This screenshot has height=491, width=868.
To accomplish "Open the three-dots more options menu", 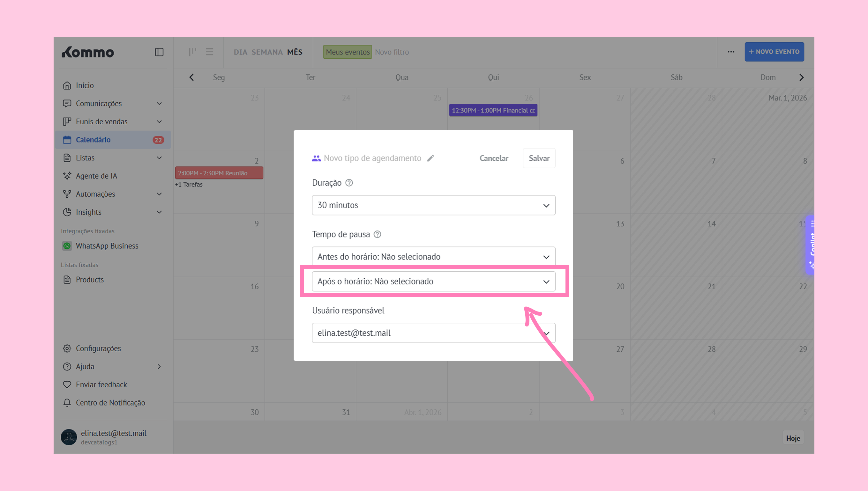I will [x=731, y=52].
